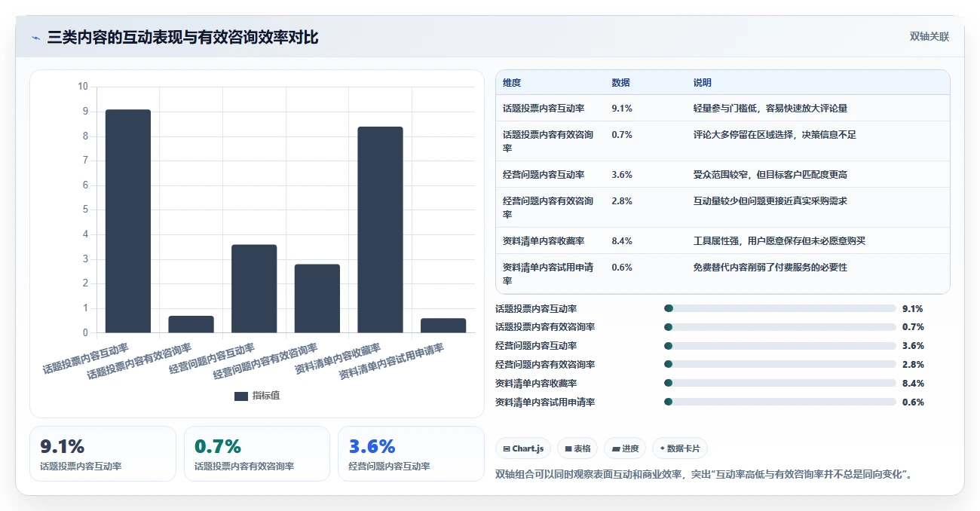This screenshot has height=511, width=980.
Task: Click the 资料清单内容收藏率 bar in chart
Action: [x=380, y=230]
